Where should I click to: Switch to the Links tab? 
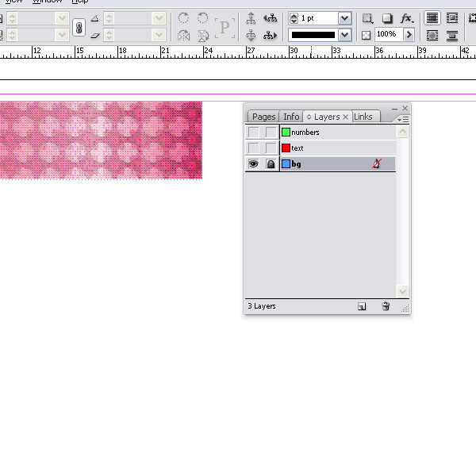(363, 117)
